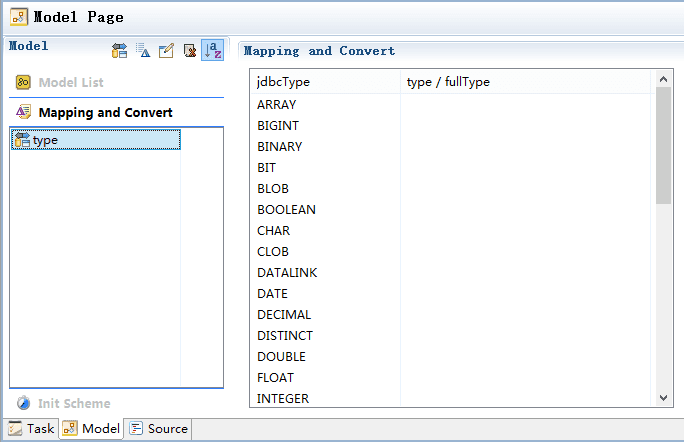Click the jdbcType column header
The width and height of the screenshot is (684, 442).
(x=326, y=82)
